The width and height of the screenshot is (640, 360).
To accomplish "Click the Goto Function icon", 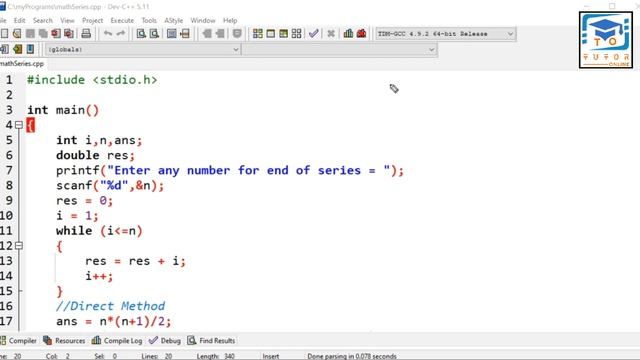I will tap(171, 33).
